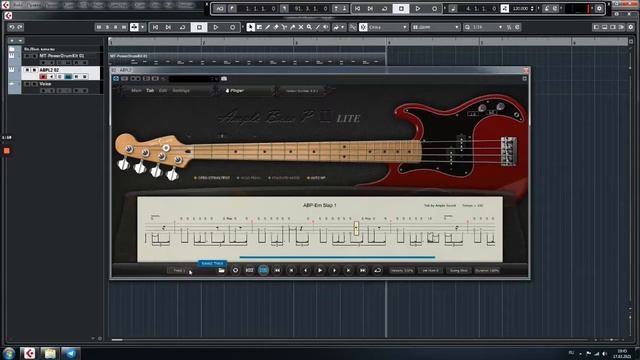Toggle the Tab Player loop button

coord(378,270)
